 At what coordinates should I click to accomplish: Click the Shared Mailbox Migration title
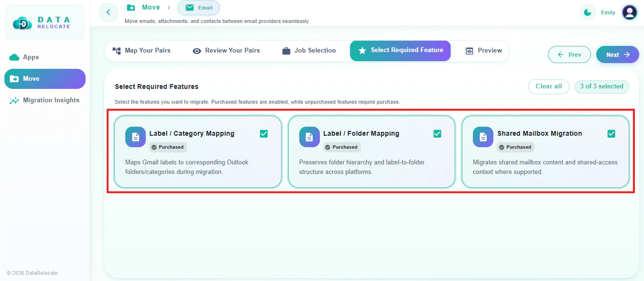[540, 134]
